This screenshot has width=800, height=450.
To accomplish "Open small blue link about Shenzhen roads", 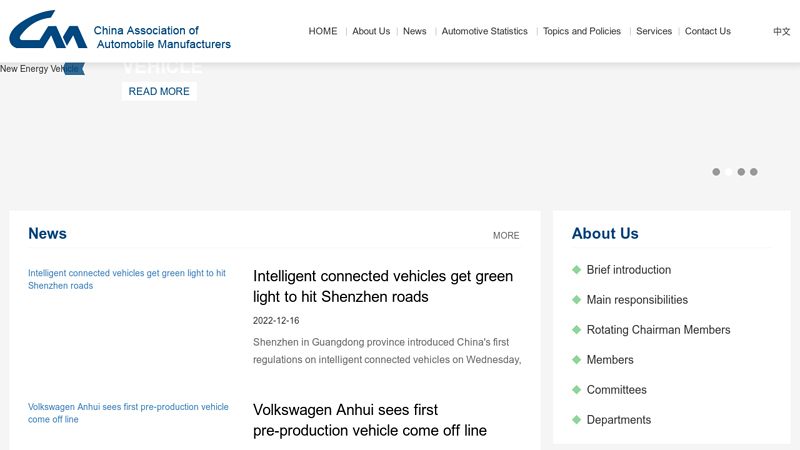I will [127, 279].
